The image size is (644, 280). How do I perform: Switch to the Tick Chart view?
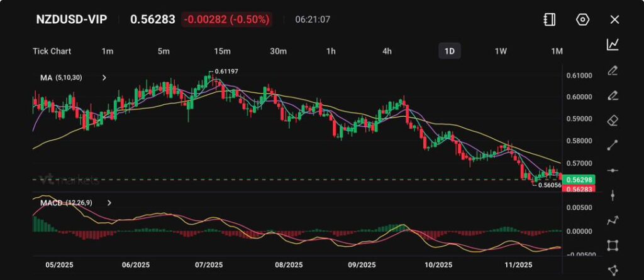[x=52, y=51]
